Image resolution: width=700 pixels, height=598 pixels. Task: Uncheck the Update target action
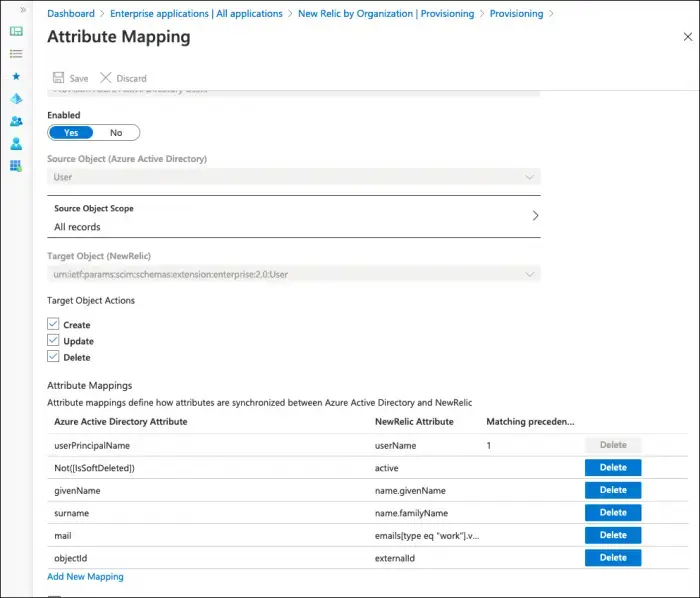54,341
